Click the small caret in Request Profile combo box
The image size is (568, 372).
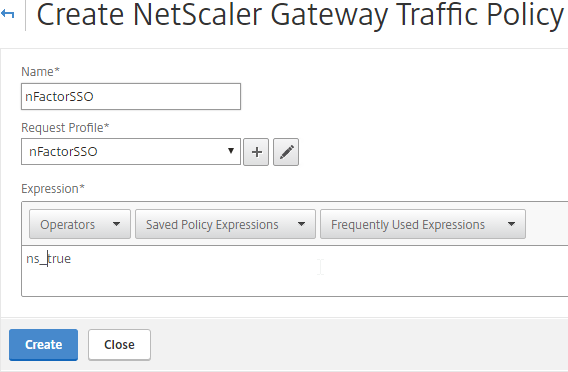[x=230, y=151]
